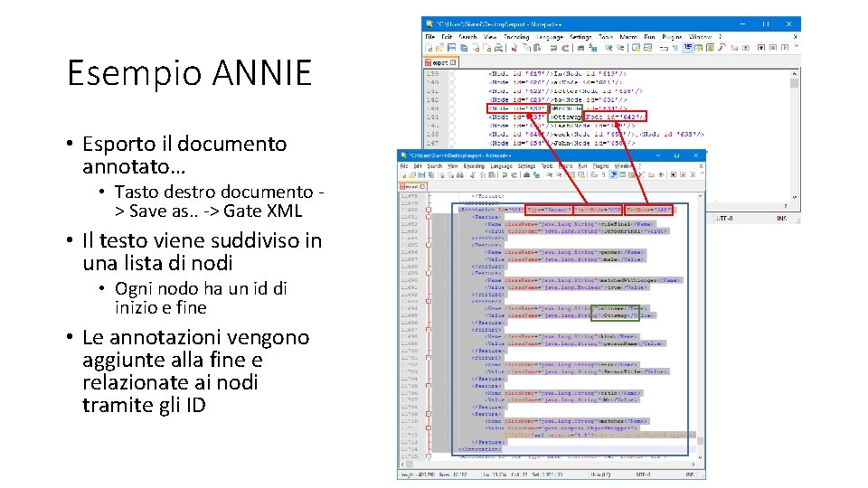Collapse Feature fold marker at line 11693
The image size is (868, 488).
[429, 301]
